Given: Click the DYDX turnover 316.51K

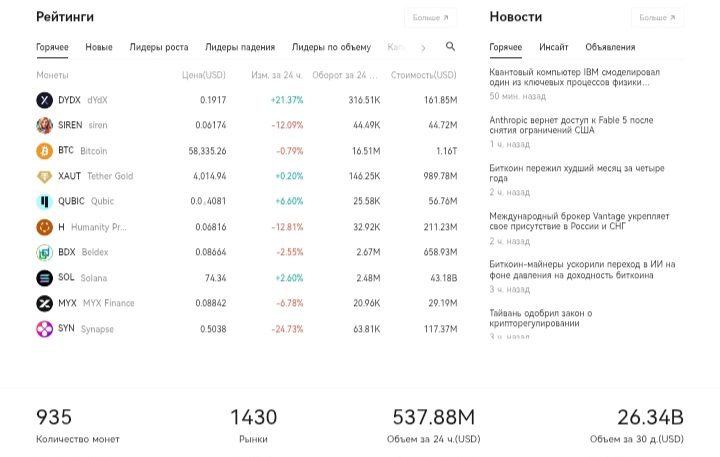Looking at the screenshot, I should tap(364, 100).
